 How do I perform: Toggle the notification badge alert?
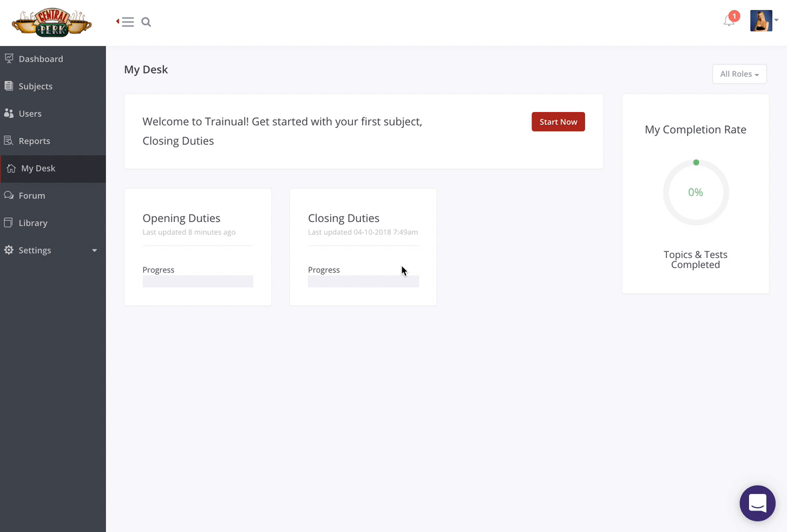pos(734,15)
